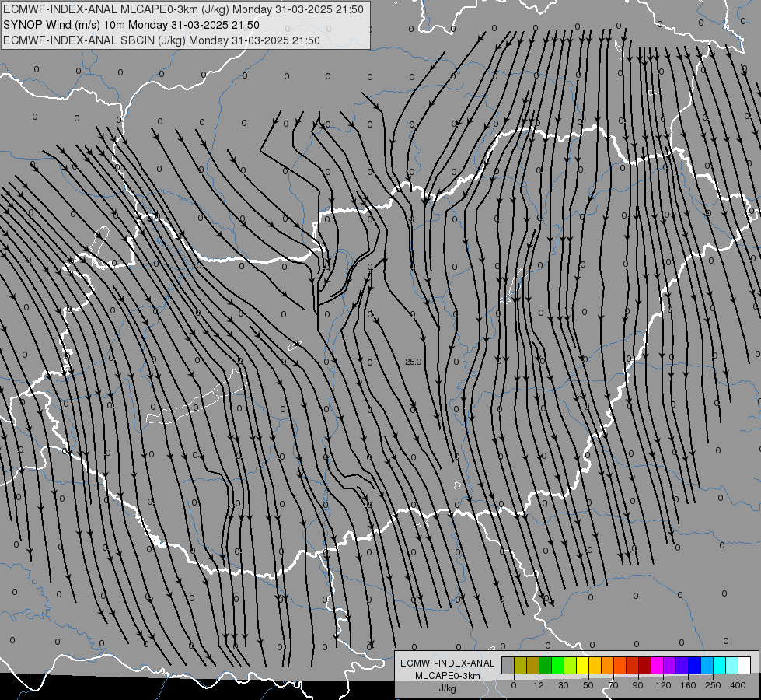Viewport: 761px width, 700px height.
Task: Click the MLCAPE0-3km legend label
Action: tap(448, 676)
